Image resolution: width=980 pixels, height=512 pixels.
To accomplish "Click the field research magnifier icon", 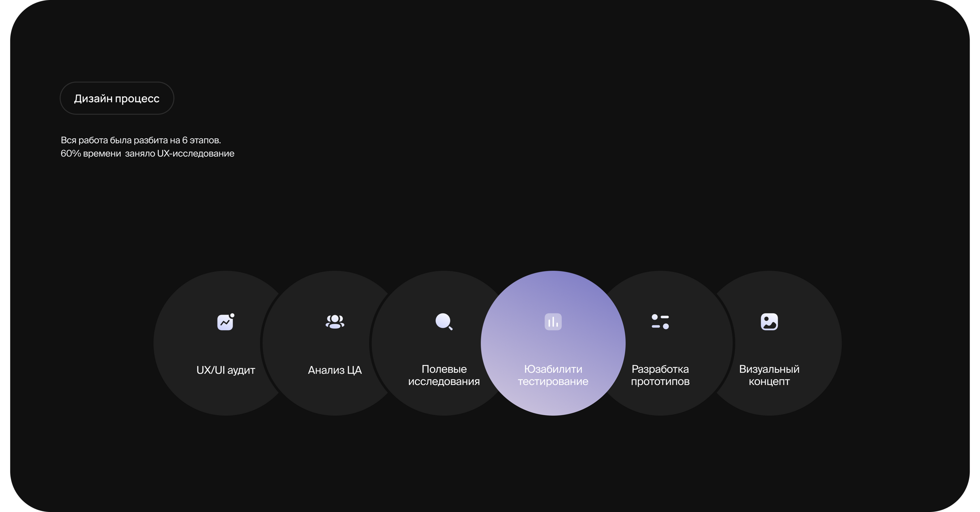I will pos(444,322).
